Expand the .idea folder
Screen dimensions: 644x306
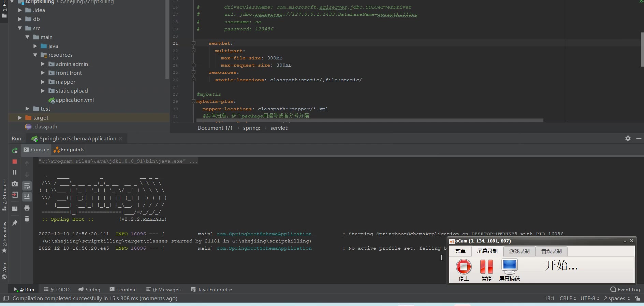click(x=20, y=10)
